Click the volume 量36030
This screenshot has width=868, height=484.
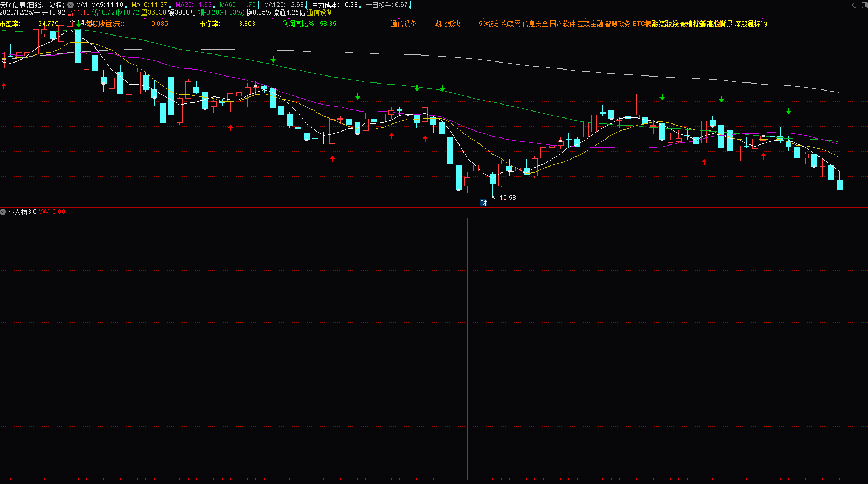tap(154, 12)
